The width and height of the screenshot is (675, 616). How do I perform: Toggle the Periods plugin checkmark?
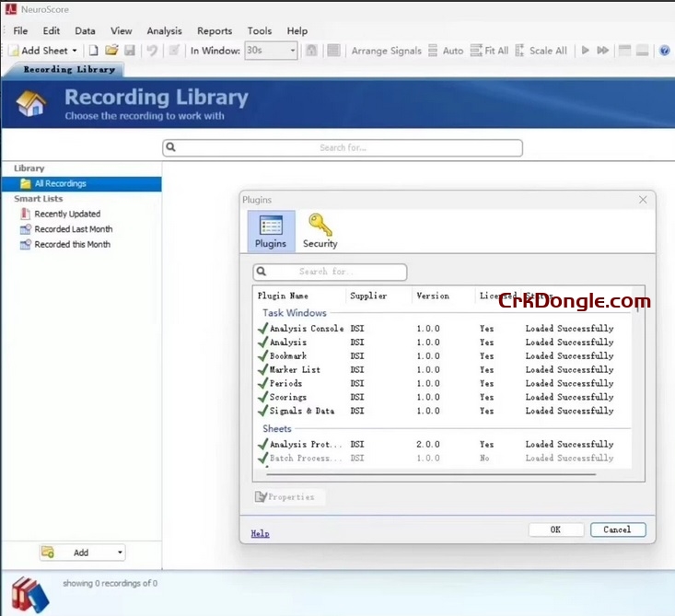point(262,383)
